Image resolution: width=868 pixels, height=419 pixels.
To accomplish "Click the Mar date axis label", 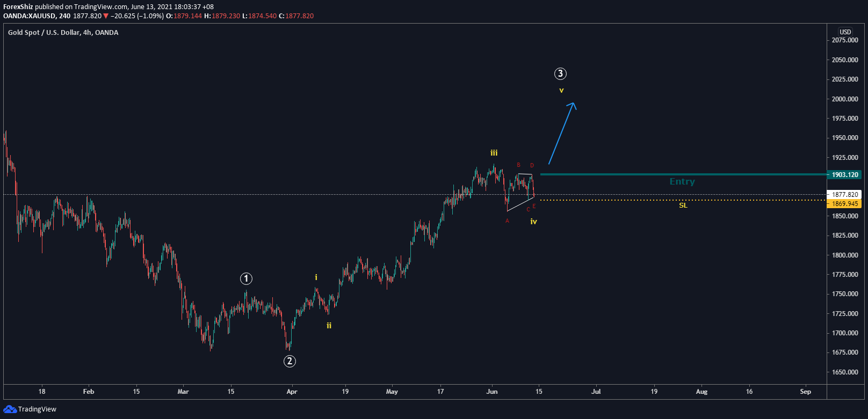I will tap(183, 392).
